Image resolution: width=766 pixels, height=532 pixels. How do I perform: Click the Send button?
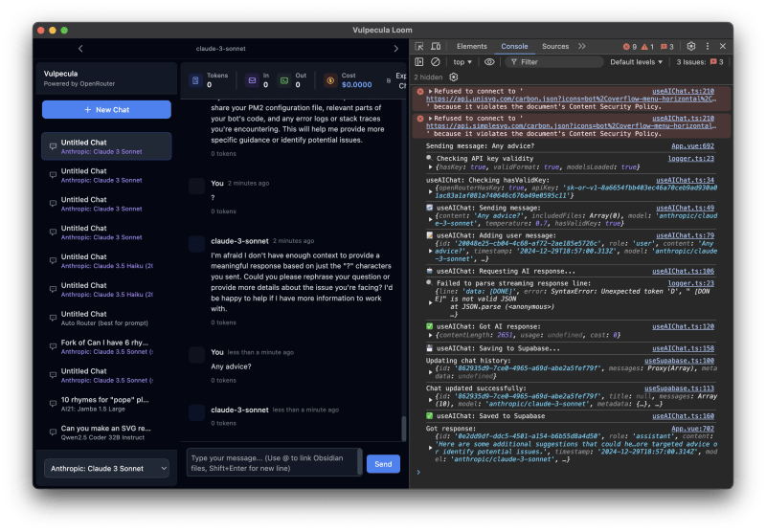point(383,464)
